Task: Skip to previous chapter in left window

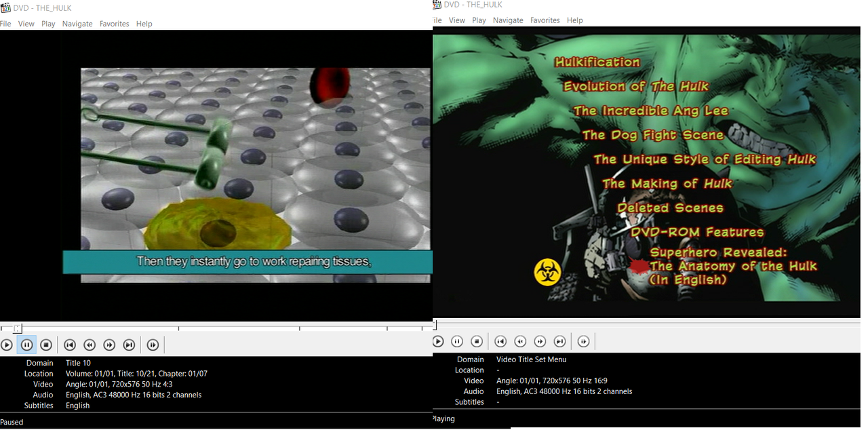Action: [x=70, y=345]
